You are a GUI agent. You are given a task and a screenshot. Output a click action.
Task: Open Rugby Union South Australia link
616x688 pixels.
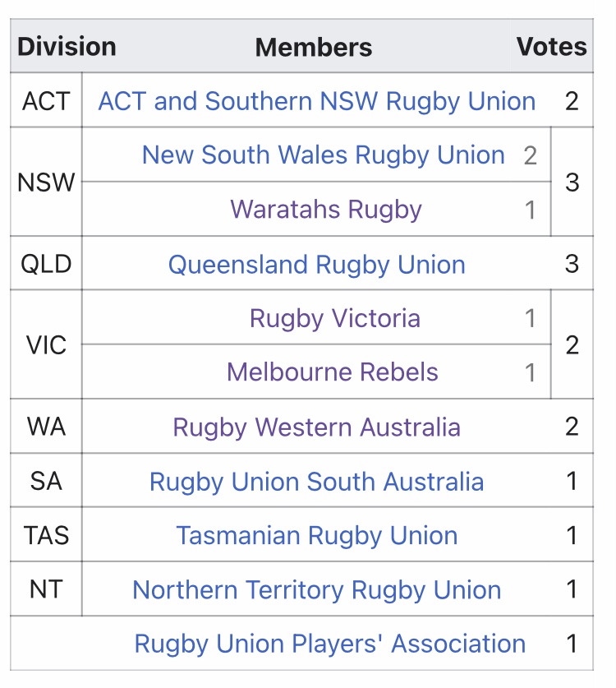[x=316, y=482]
